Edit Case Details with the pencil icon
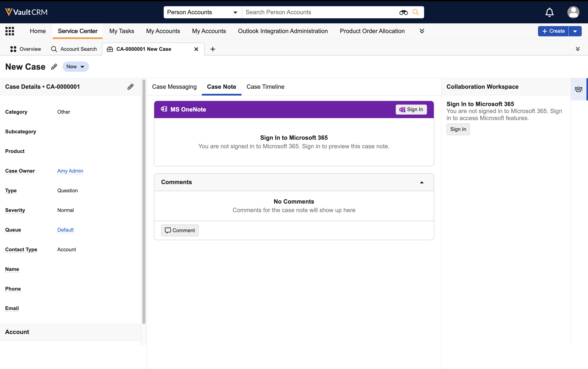 coord(130,87)
